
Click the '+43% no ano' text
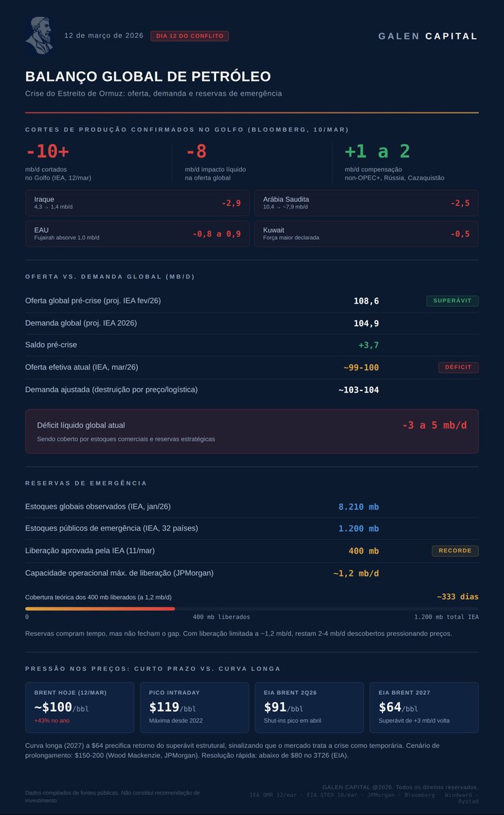(52, 721)
